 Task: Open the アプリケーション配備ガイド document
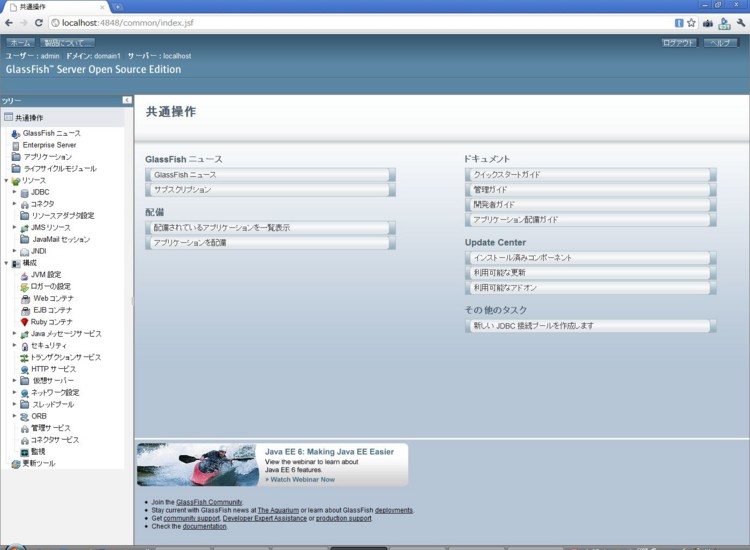(590, 220)
